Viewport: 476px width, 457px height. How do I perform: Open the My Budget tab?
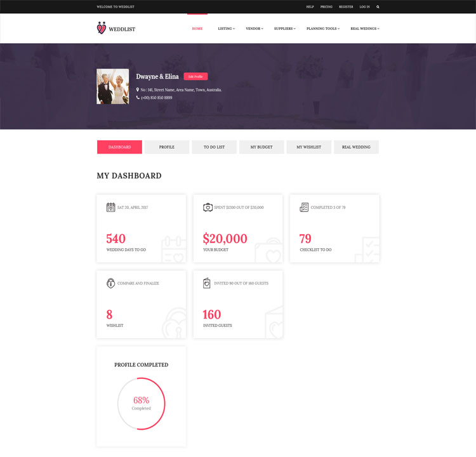pos(261,147)
